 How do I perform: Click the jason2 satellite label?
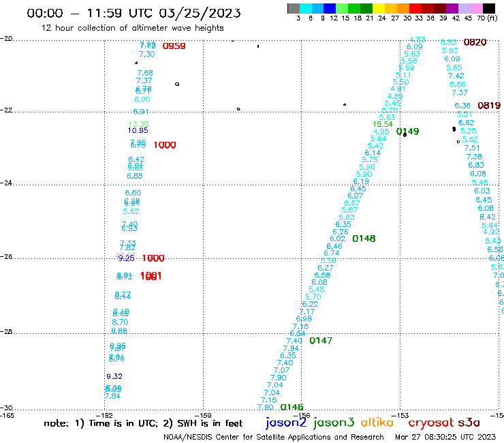click(286, 423)
